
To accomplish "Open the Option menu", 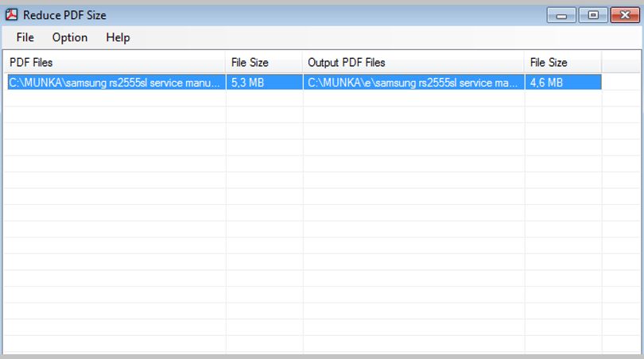I will 70,37.
